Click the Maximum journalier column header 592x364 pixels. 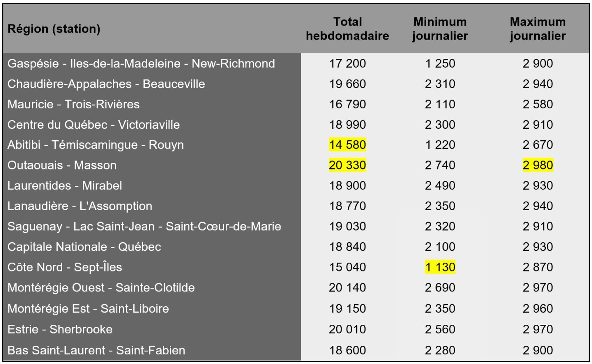(538, 29)
